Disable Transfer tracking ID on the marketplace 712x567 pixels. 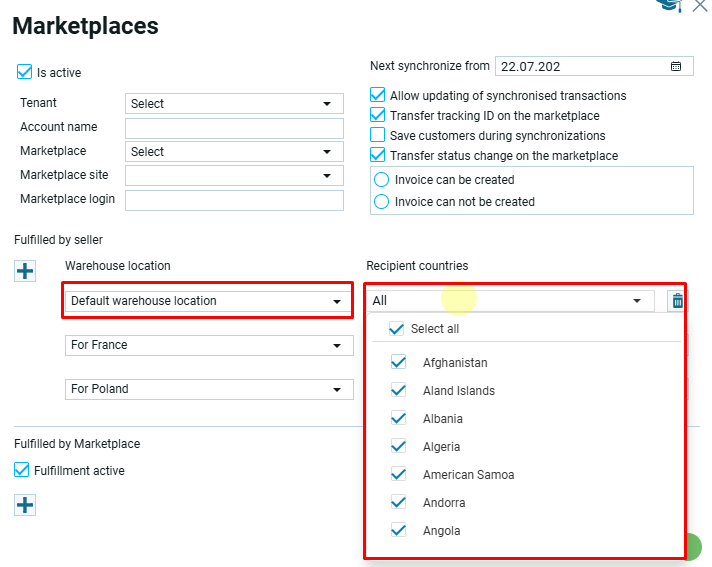(378, 115)
